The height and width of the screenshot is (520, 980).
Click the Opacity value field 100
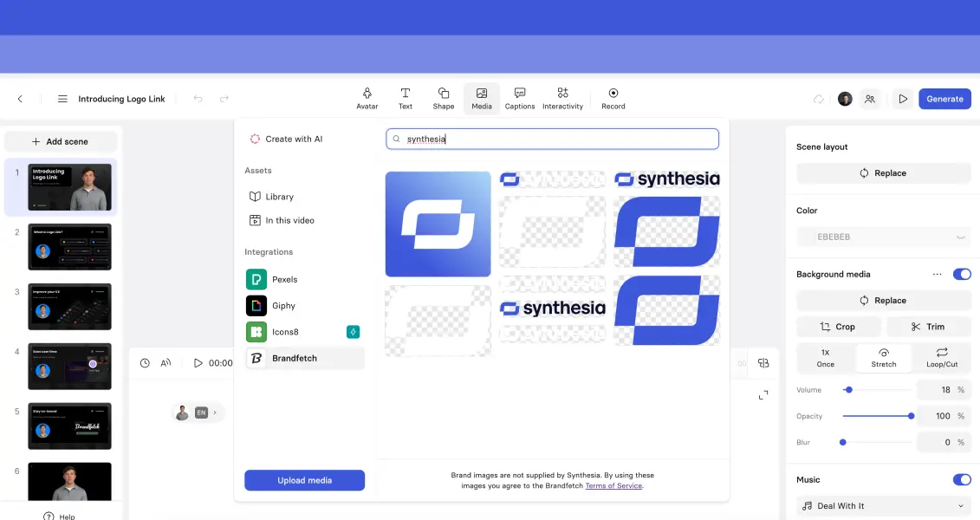[x=943, y=416]
